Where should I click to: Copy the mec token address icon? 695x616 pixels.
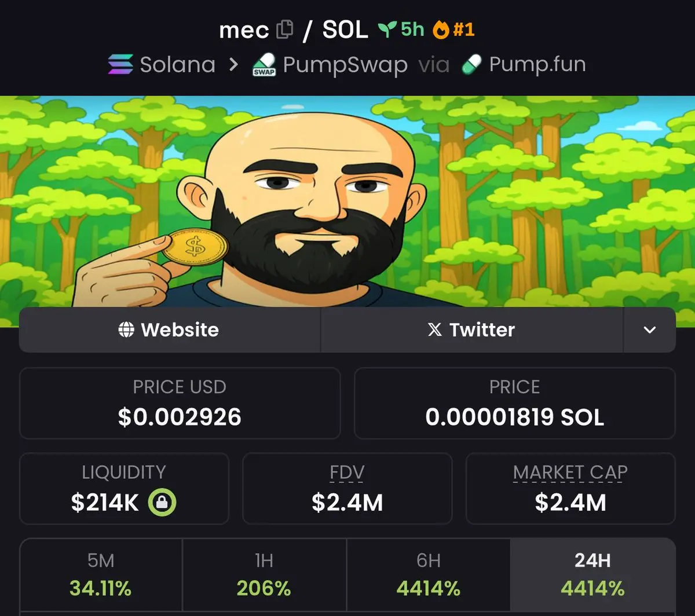284,30
